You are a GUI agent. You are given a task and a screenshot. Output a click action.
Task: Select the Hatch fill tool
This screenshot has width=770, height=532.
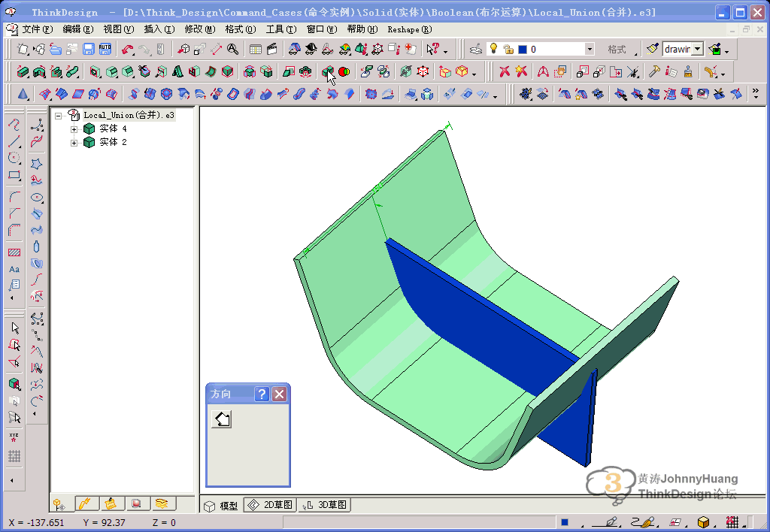click(x=14, y=252)
